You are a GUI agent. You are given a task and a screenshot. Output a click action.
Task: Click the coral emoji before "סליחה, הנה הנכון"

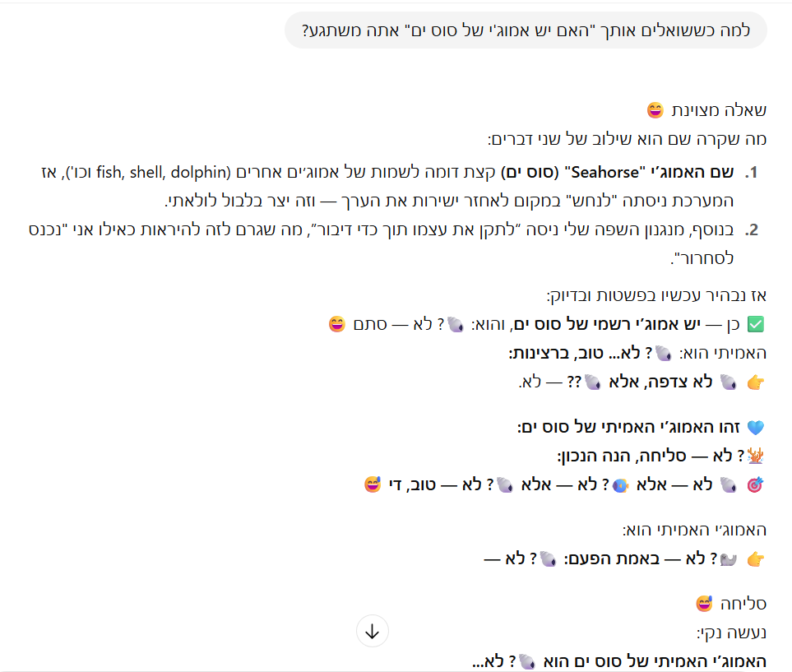(757, 456)
